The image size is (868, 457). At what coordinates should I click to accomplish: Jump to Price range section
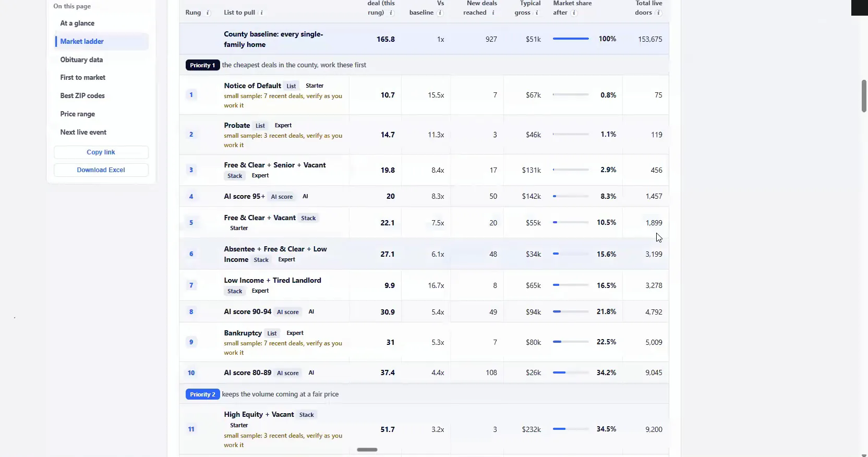click(x=78, y=114)
